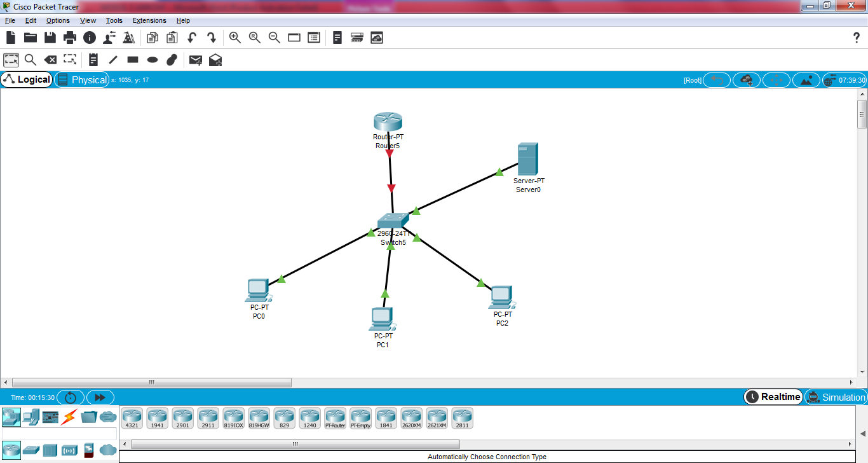Switch to the Logical workspace tab
The image size is (868, 463).
pyautogui.click(x=27, y=79)
